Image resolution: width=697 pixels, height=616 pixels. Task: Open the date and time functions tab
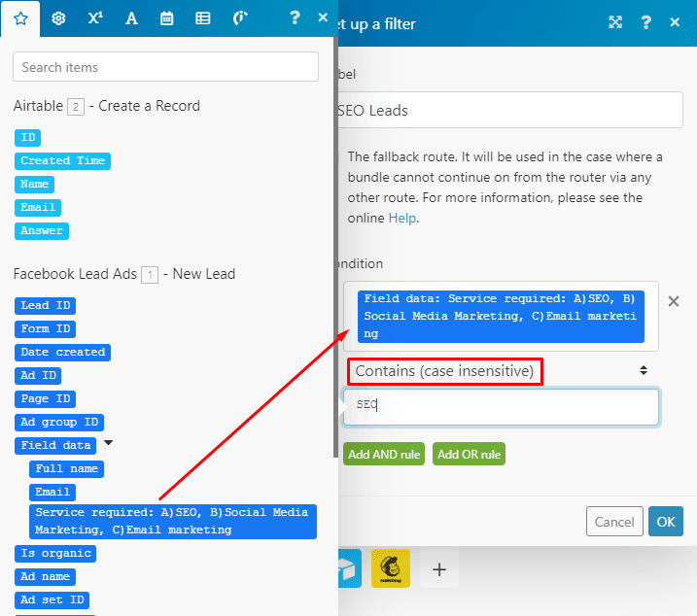pos(167,18)
